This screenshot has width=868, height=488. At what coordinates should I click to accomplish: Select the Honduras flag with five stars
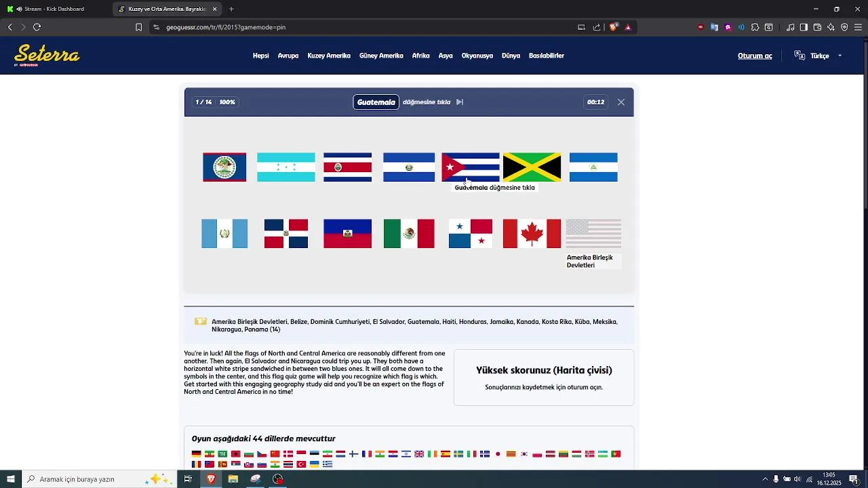[x=286, y=167]
